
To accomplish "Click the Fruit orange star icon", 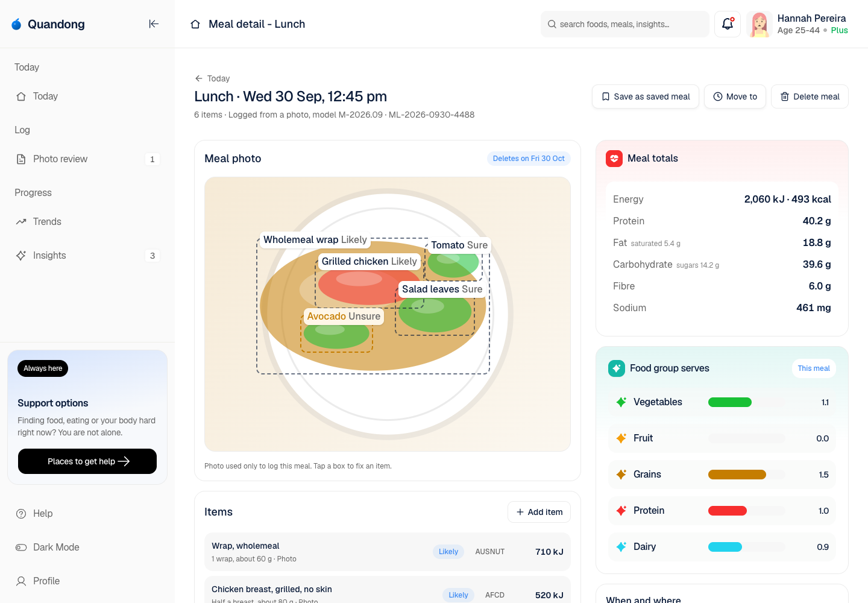I will point(621,438).
